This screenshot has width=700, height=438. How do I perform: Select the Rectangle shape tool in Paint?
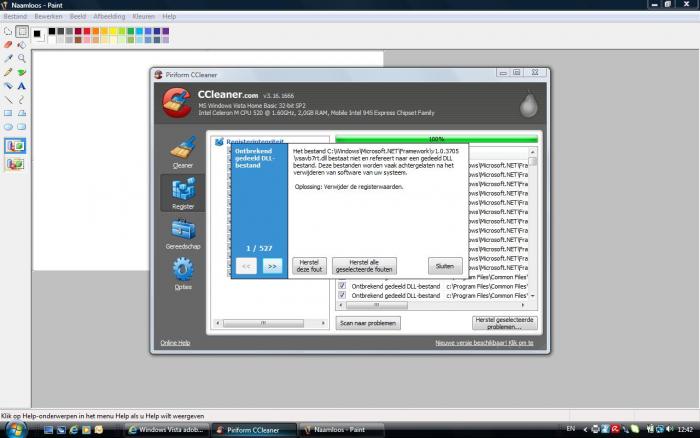[x=8, y=113]
